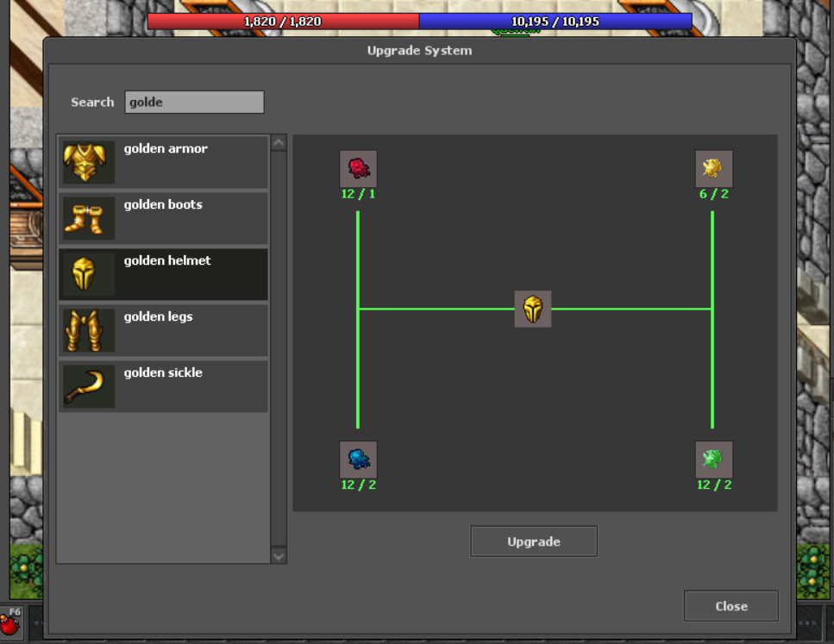Screen dimensions: 834x644
Task: Click the "6 / 2" yellow gem count
Action: 714,194
